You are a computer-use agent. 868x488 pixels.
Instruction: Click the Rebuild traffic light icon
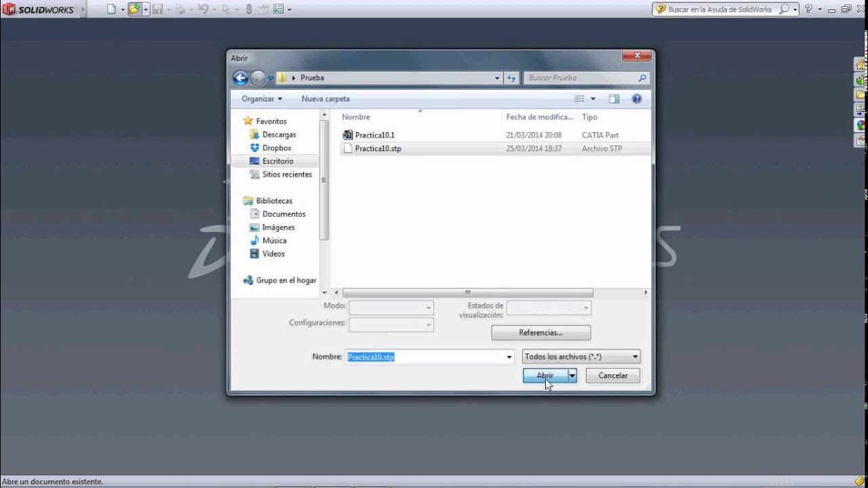coord(248,9)
